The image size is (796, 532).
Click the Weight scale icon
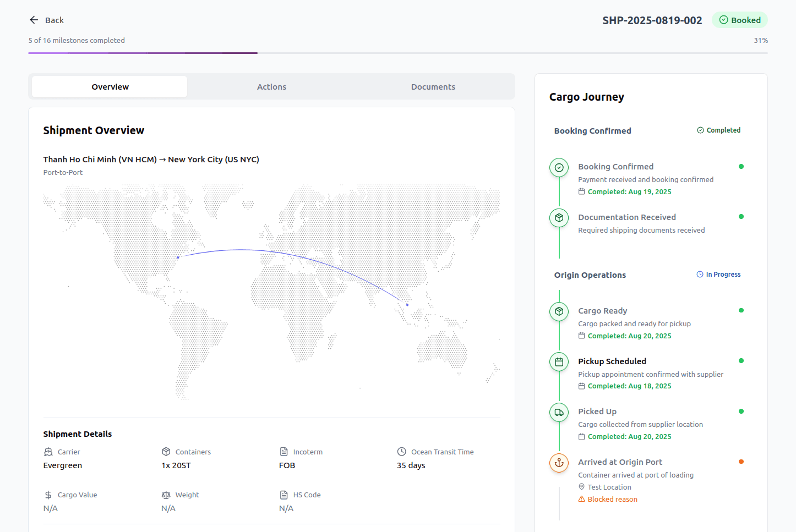(166, 495)
